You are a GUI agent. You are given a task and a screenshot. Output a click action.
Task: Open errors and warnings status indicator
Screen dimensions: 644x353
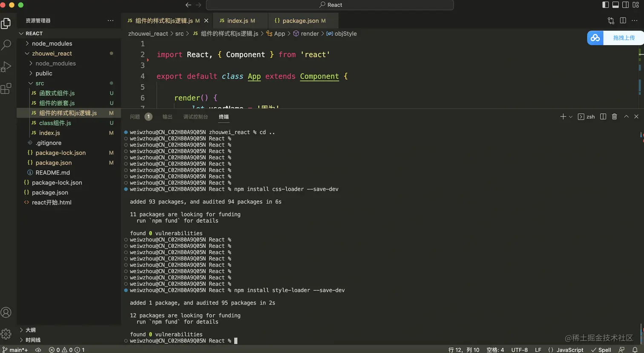coord(67,350)
